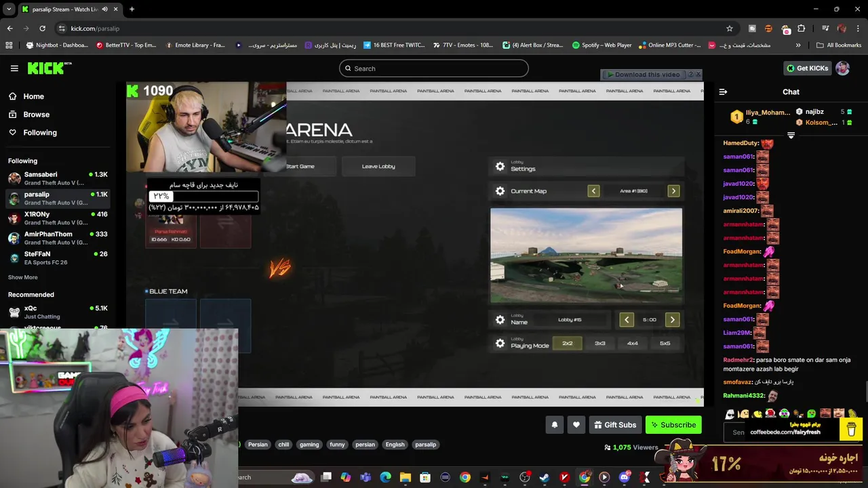Expand Show More in the Following list
This screenshot has height=488, width=868.
(23, 277)
